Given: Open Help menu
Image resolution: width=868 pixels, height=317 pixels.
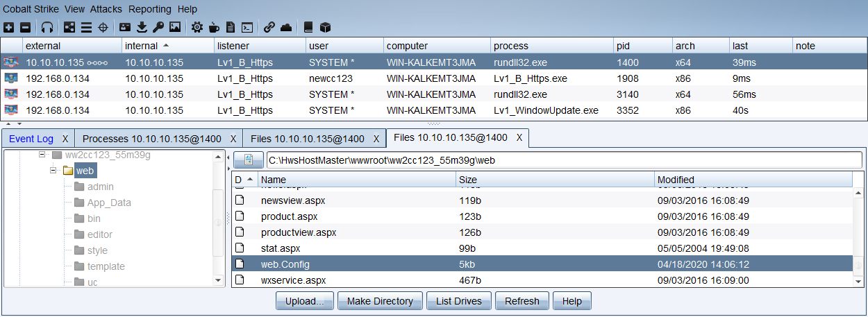Looking at the screenshot, I should tap(187, 9).
